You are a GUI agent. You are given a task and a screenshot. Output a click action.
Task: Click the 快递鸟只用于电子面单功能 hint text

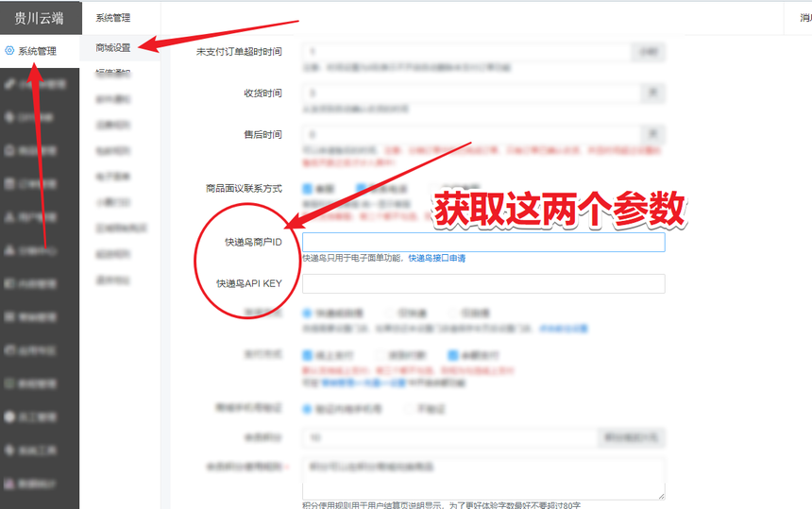[x=352, y=258]
